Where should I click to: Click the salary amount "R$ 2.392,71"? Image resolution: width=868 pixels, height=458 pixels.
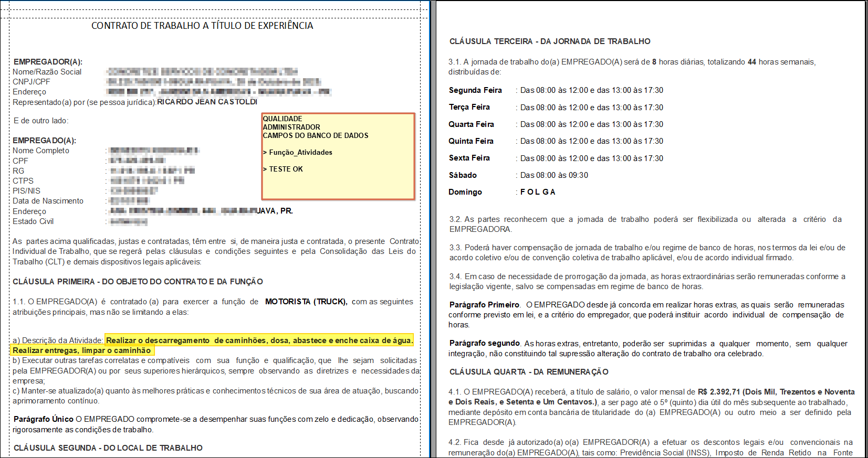click(x=718, y=392)
